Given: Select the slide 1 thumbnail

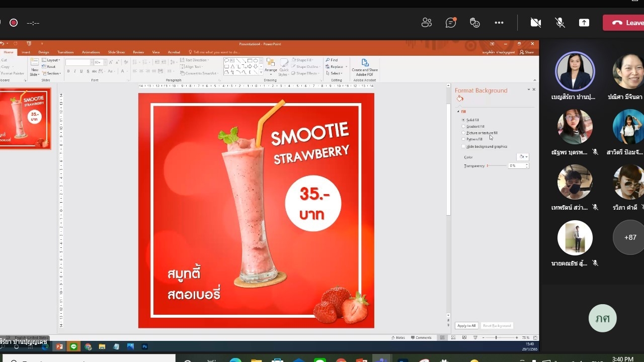Looking at the screenshot, I should pyautogui.click(x=25, y=119).
